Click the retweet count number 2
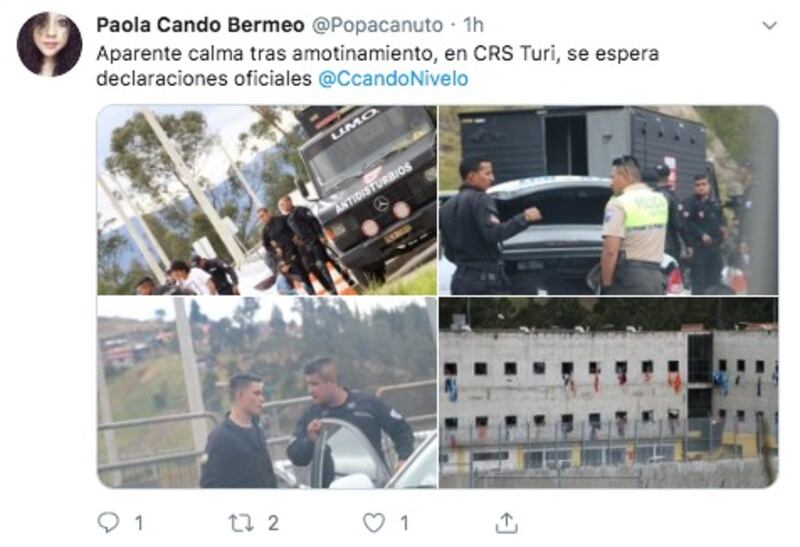 tap(273, 523)
